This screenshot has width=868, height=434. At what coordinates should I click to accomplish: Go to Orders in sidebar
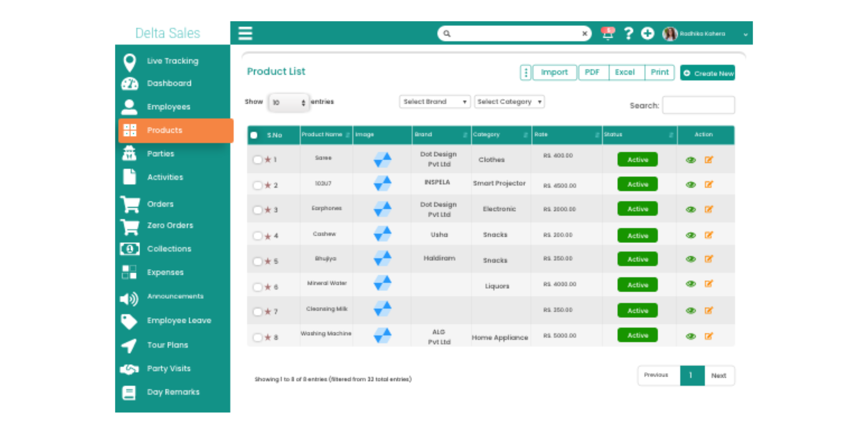click(160, 204)
